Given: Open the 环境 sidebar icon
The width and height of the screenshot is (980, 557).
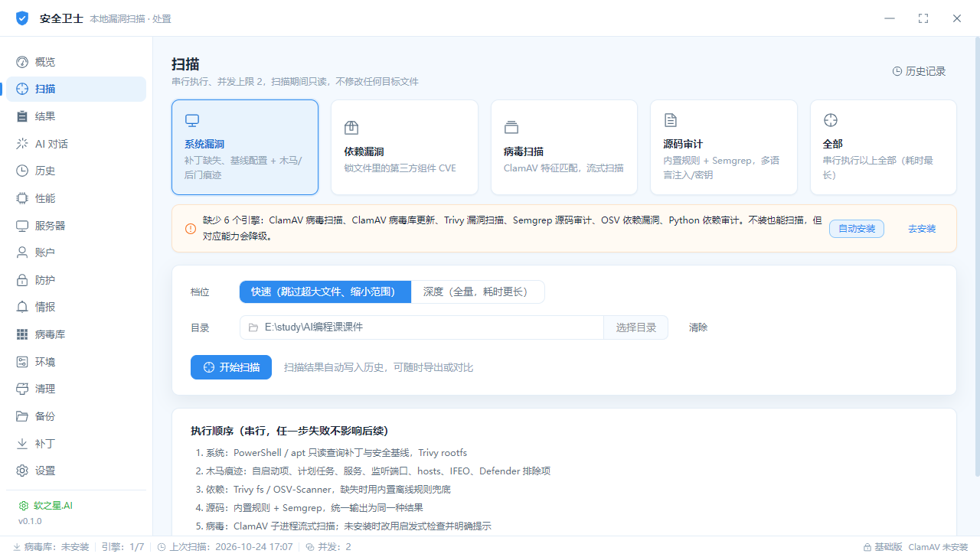Looking at the screenshot, I should (x=22, y=362).
